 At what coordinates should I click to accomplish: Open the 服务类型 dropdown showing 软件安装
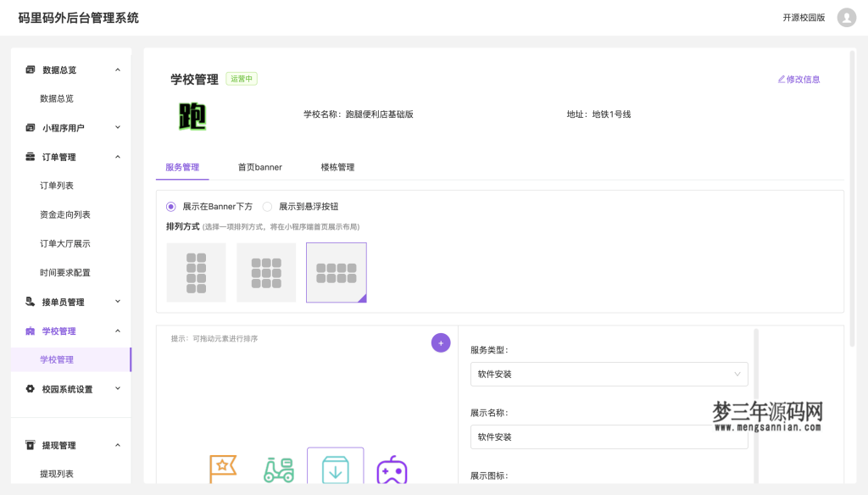pyautogui.click(x=609, y=374)
